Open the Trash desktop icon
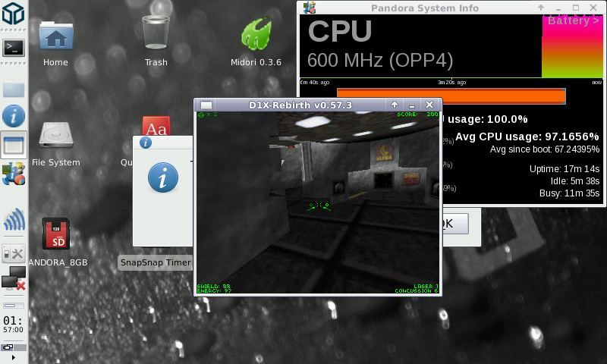The width and height of the screenshot is (607, 364). point(156,36)
